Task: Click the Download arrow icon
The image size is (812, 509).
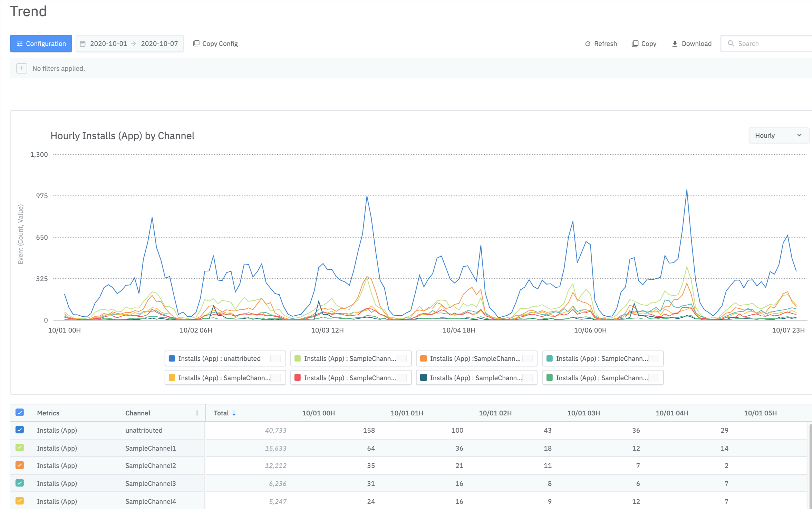Action: (675, 44)
